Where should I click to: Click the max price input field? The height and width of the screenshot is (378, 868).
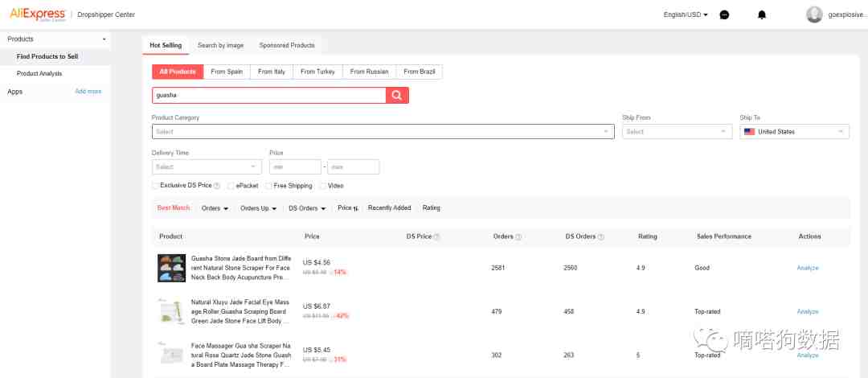[353, 166]
